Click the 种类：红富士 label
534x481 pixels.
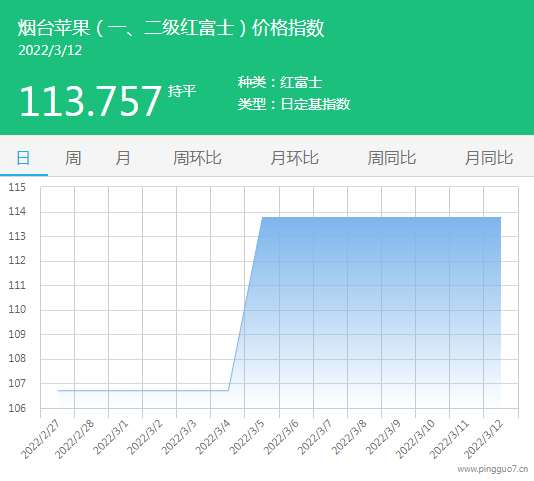tap(280, 82)
